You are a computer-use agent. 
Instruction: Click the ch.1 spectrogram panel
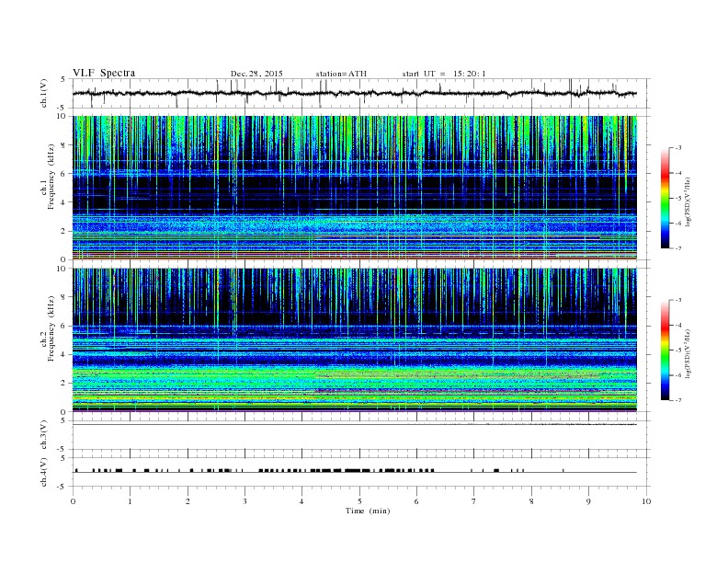355,188
